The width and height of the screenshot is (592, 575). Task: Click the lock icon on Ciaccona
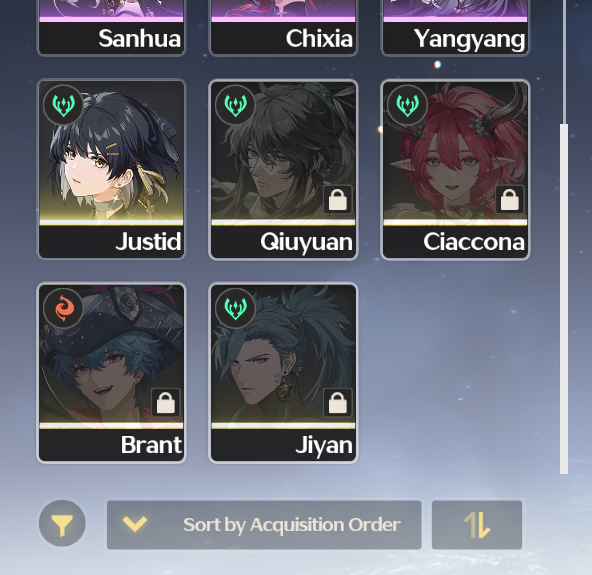(x=510, y=199)
